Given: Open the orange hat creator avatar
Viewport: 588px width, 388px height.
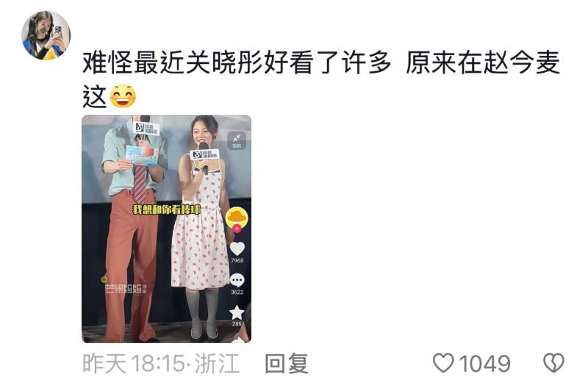Looking at the screenshot, I should click(237, 217).
